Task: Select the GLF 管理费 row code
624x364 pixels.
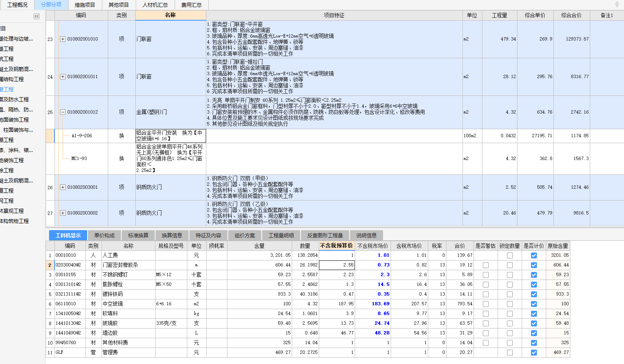Action: click(x=70, y=353)
